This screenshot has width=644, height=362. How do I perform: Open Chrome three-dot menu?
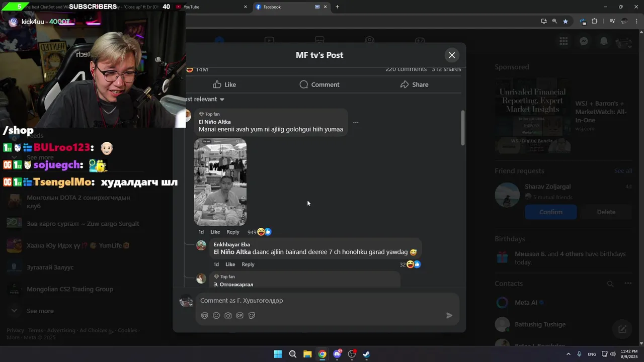(x=637, y=21)
